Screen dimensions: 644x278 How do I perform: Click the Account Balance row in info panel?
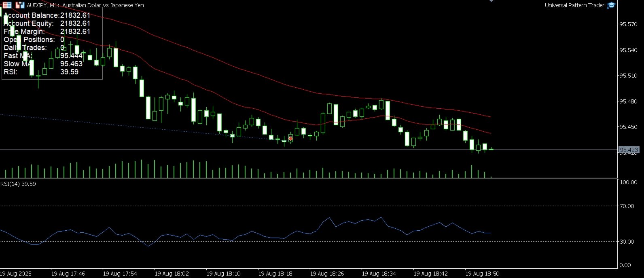(47, 15)
